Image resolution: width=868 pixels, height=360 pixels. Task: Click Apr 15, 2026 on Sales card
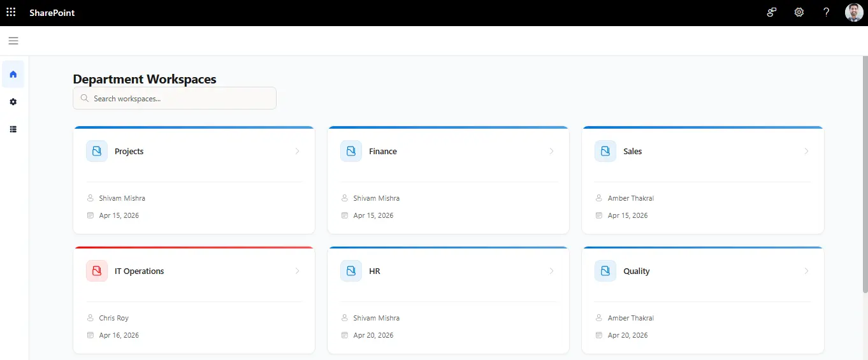point(628,215)
